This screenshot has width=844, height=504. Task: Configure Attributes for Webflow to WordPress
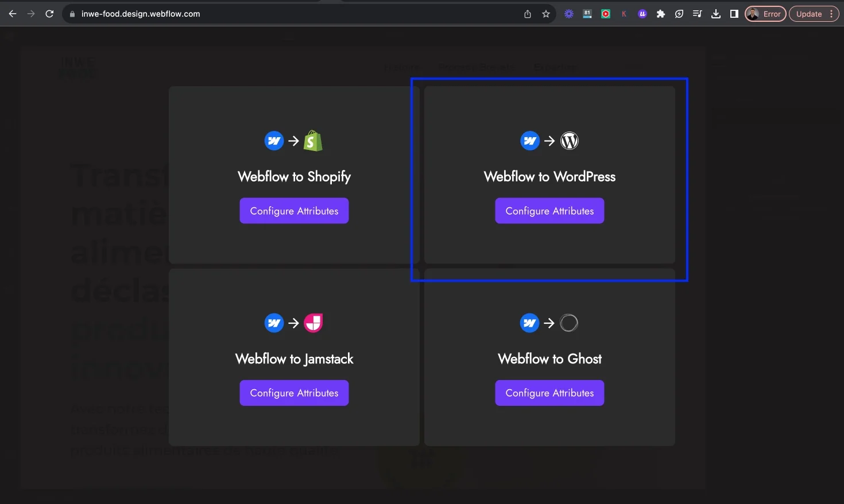pos(549,211)
